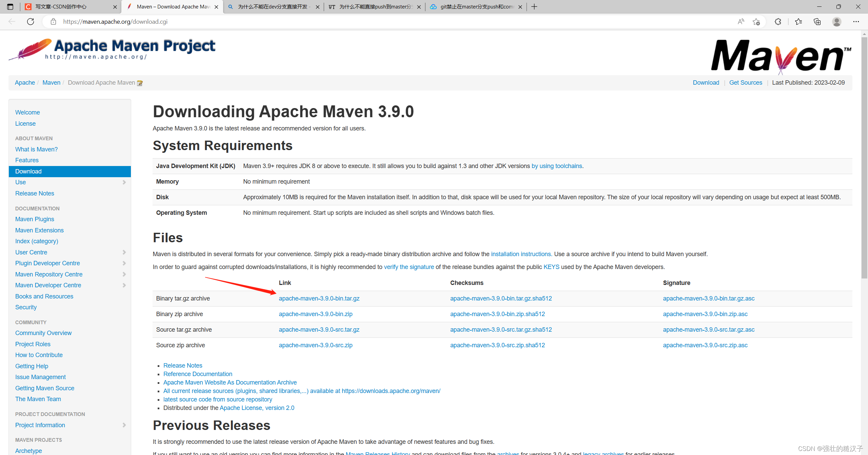Download apache-maven-3.9.0-bin.tar.gz link
Image resolution: width=868 pixels, height=455 pixels.
[x=319, y=298]
